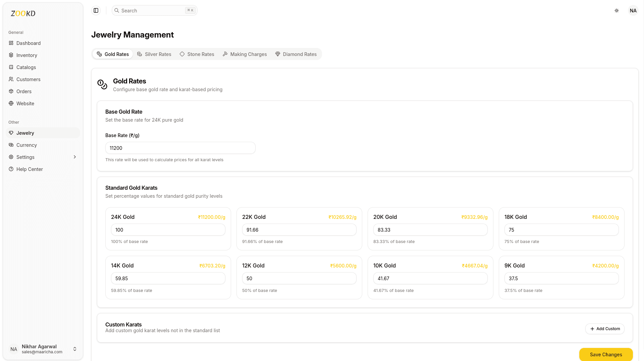The width and height of the screenshot is (644, 361).
Task: Open the Orders section
Action: pyautogui.click(x=24, y=91)
